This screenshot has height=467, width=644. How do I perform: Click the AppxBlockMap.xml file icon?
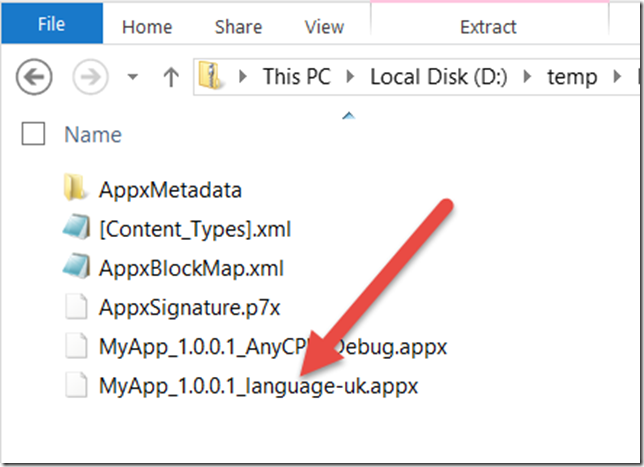click(76, 266)
